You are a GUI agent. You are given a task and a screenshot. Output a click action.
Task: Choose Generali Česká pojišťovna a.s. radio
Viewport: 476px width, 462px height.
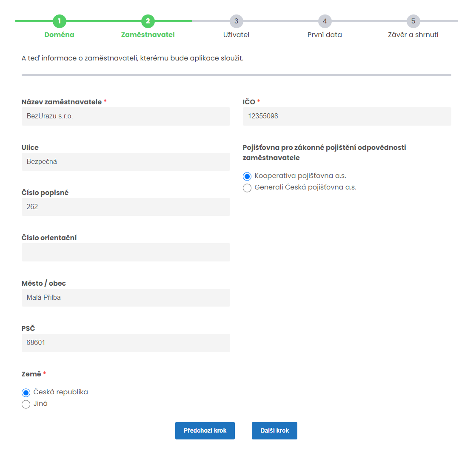tap(247, 188)
